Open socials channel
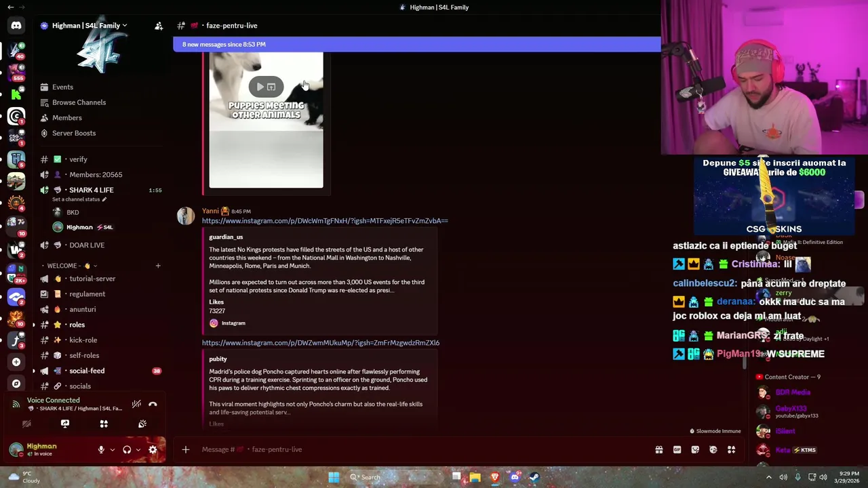Screen dimensions: 868x488 click(80, 386)
